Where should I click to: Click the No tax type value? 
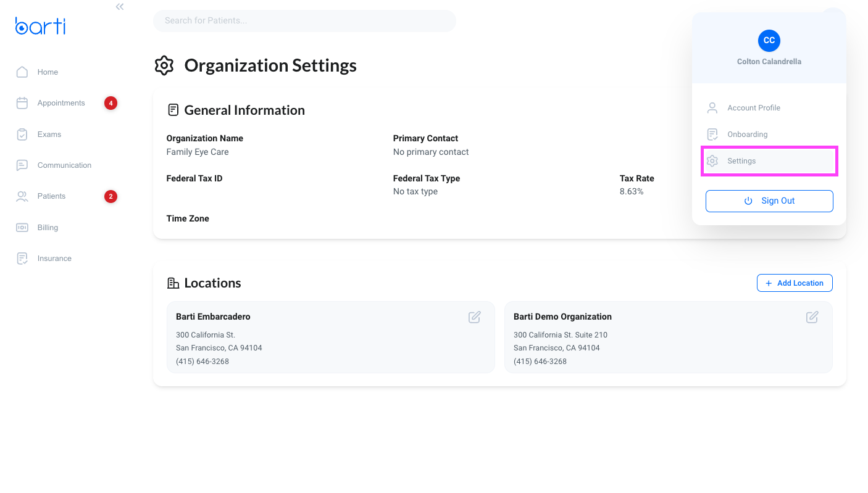pyautogui.click(x=415, y=192)
